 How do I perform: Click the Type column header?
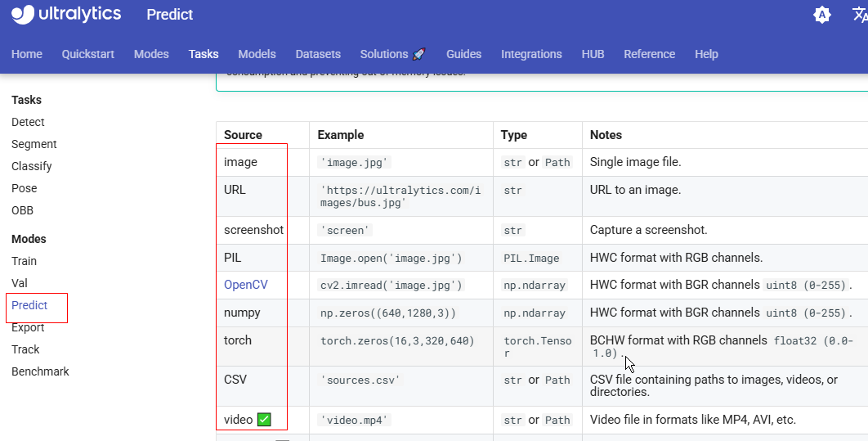pyautogui.click(x=514, y=135)
